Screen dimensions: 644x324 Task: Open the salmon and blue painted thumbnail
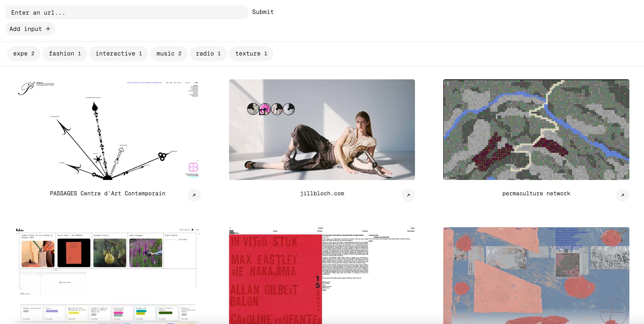point(536,275)
